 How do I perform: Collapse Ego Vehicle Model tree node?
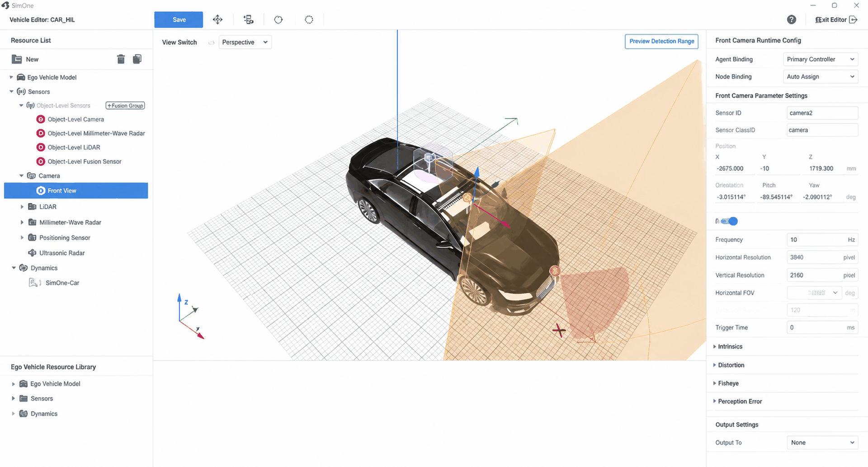(11, 77)
